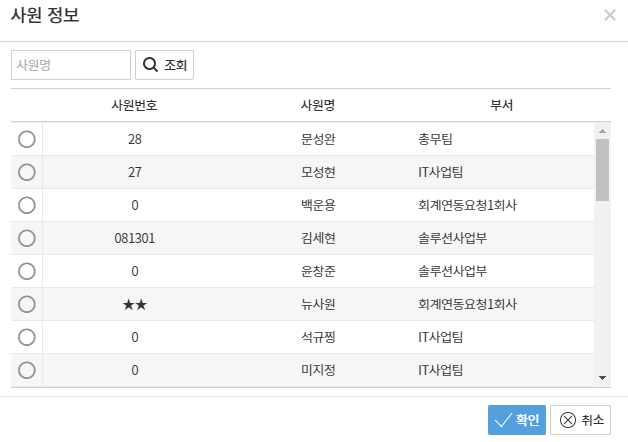The width and height of the screenshot is (628, 442).
Task: Select radio button for 뉴사원
Action: 27,304
